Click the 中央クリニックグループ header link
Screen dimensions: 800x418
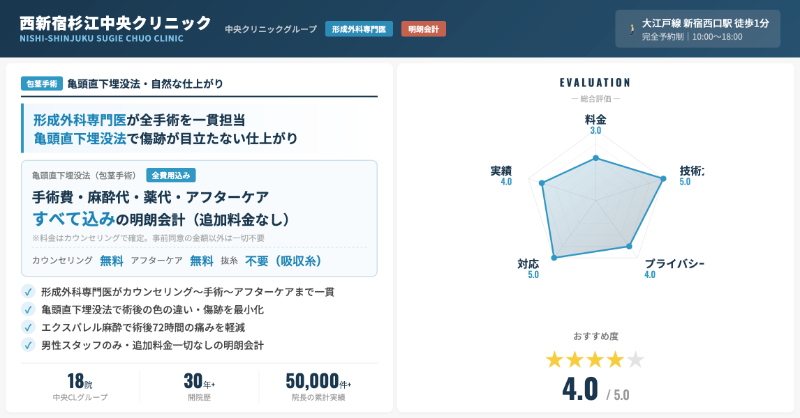pos(270,29)
